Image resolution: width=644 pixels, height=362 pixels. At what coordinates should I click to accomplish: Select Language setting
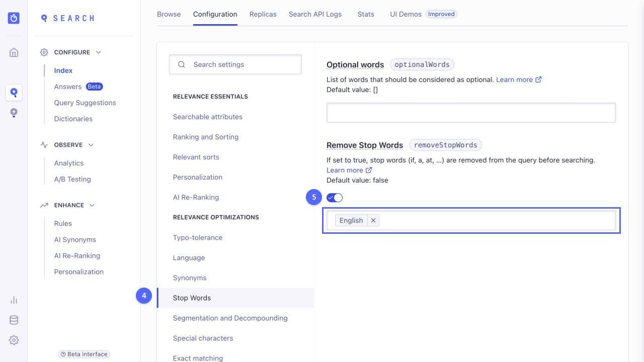pos(189,257)
